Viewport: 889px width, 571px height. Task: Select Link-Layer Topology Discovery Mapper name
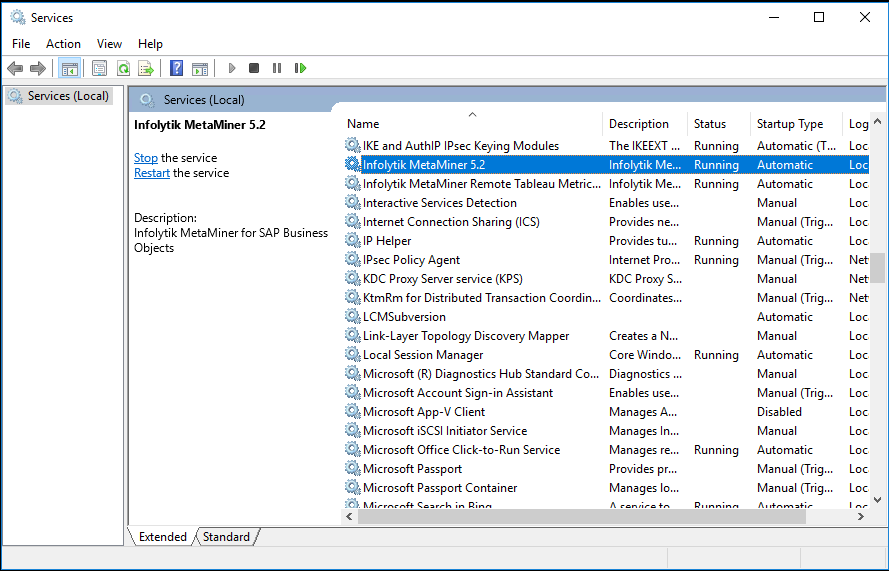tap(465, 336)
